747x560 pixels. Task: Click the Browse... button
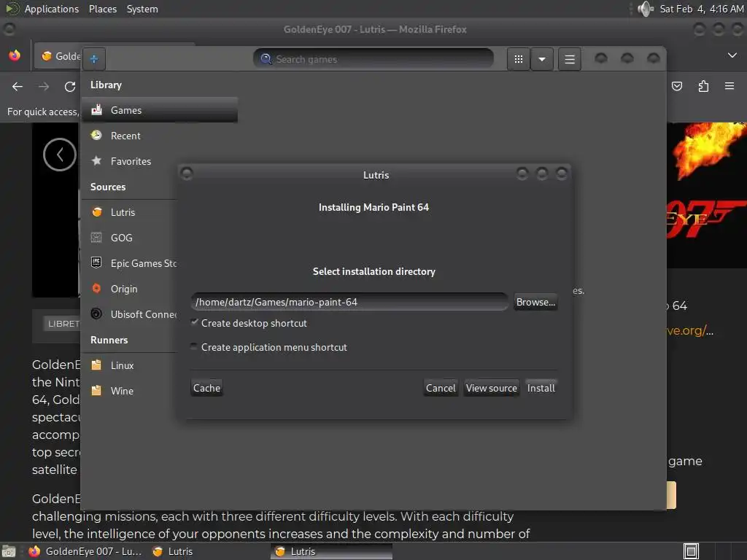pyautogui.click(x=535, y=302)
